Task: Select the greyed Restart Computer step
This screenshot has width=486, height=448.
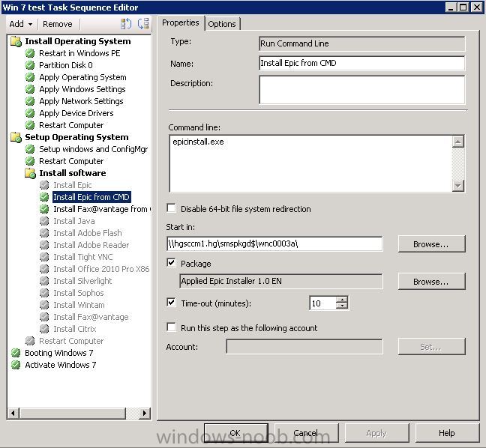Action: click(x=71, y=341)
